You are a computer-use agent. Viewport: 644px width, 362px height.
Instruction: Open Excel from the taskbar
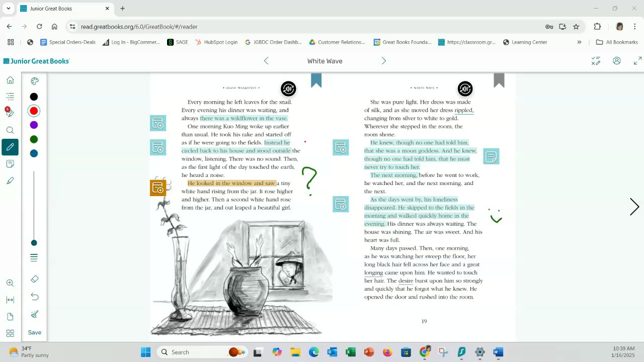[351, 352]
